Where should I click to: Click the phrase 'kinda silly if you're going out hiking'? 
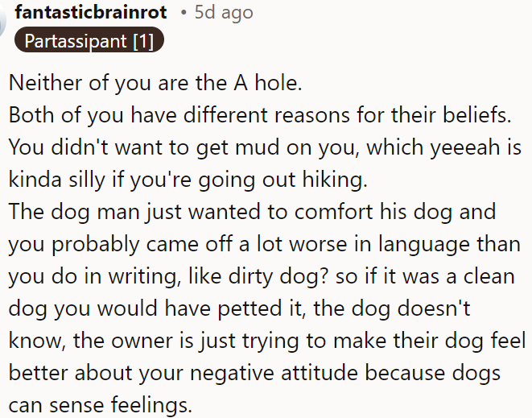188,180
